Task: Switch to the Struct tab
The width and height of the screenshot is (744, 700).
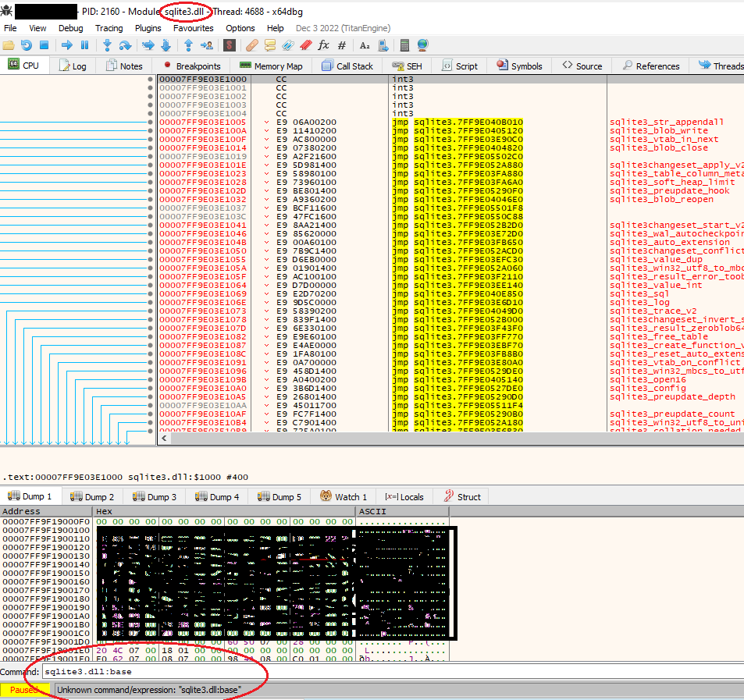Action: 463,496
